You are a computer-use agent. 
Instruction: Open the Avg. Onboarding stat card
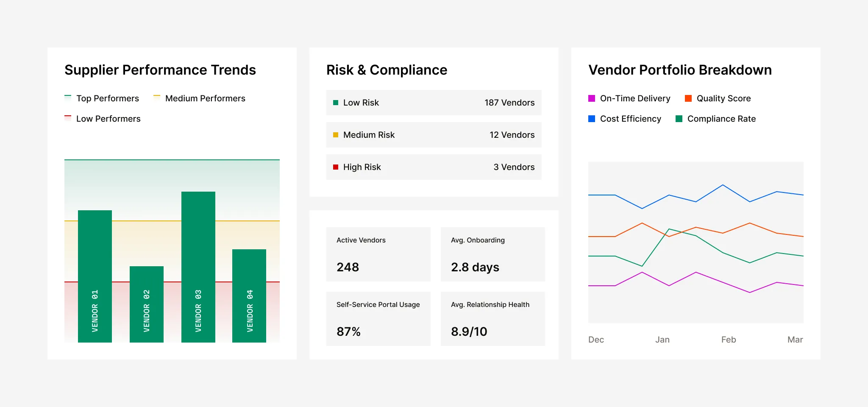coord(492,254)
